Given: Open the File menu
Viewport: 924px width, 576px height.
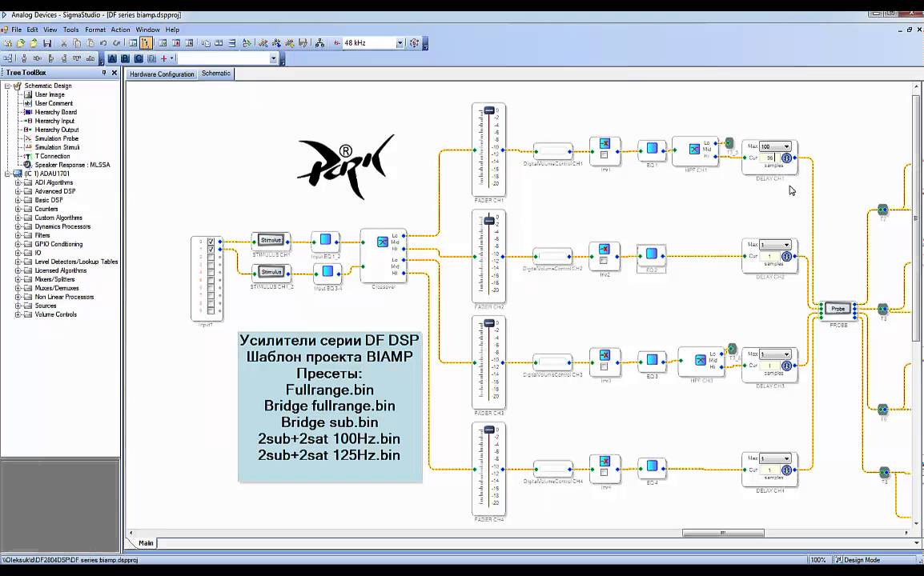Looking at the screenshot, I should (x=17, y=30).
